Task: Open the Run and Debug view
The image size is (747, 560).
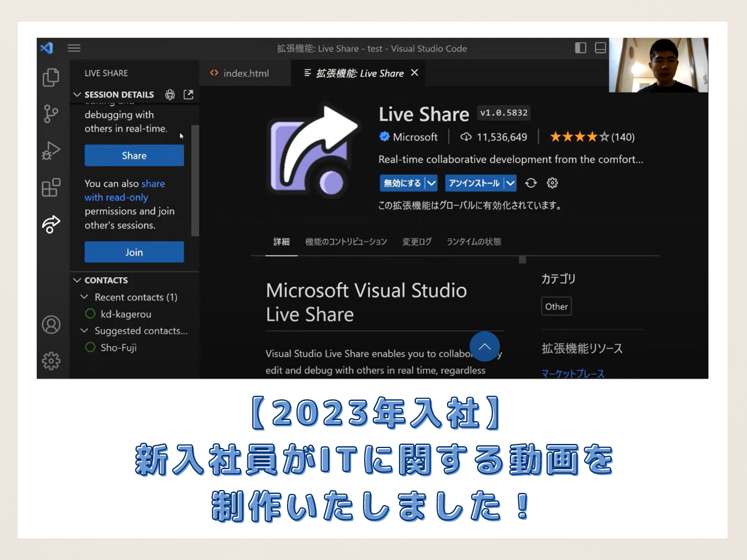Action: pyautogui.click(x=51, y=150)
